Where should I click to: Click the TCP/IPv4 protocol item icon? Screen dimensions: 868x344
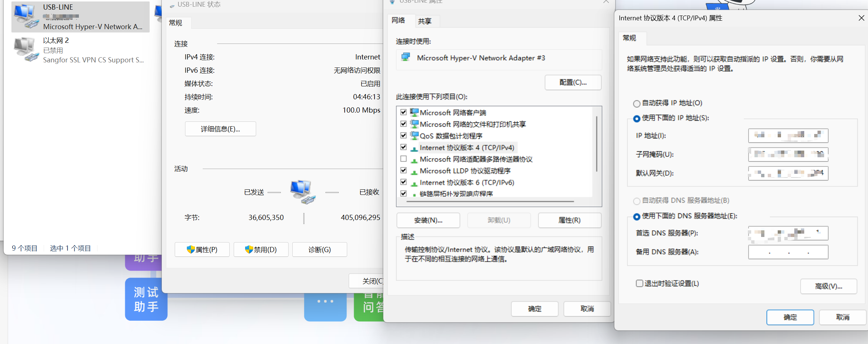tap(414, 148)
